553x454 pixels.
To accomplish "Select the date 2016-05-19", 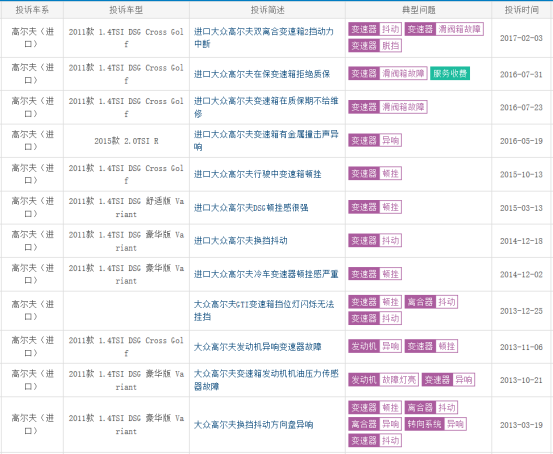I will tap(521, 141).
